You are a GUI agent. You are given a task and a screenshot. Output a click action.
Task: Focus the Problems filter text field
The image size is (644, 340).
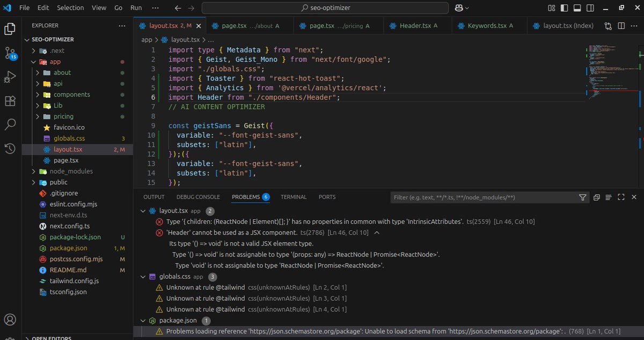484,198
